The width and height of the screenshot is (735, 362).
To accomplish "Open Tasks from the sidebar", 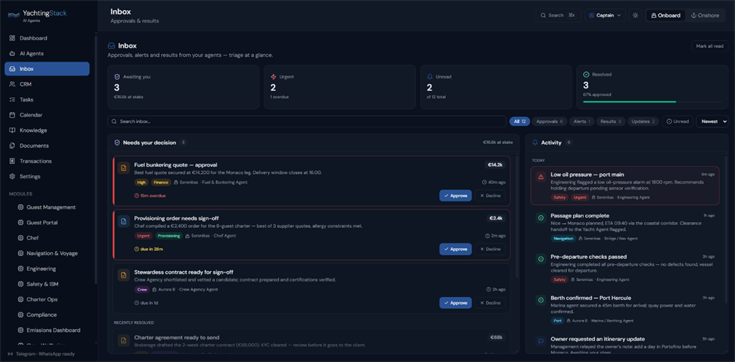I will (x=47, y=99).
